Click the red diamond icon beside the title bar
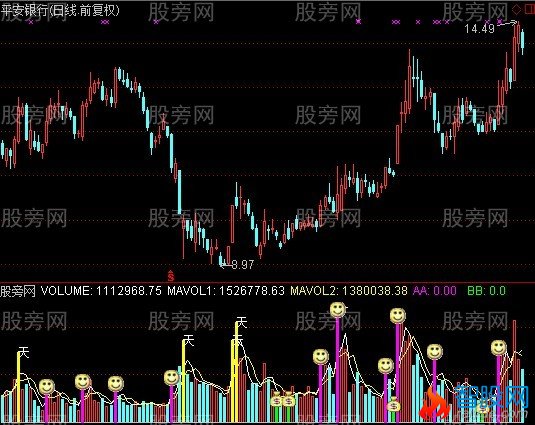This screenshot has height=425, width=535. pos(517,9)
